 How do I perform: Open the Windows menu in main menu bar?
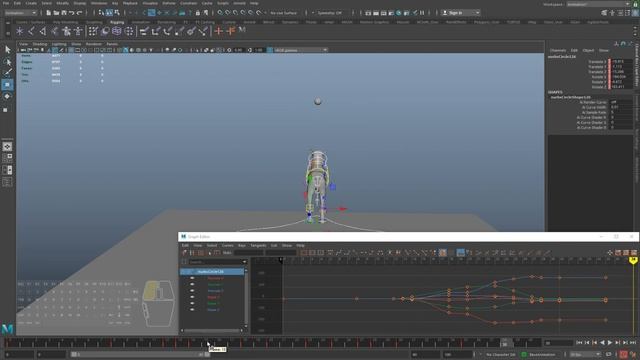pos(99,3)
